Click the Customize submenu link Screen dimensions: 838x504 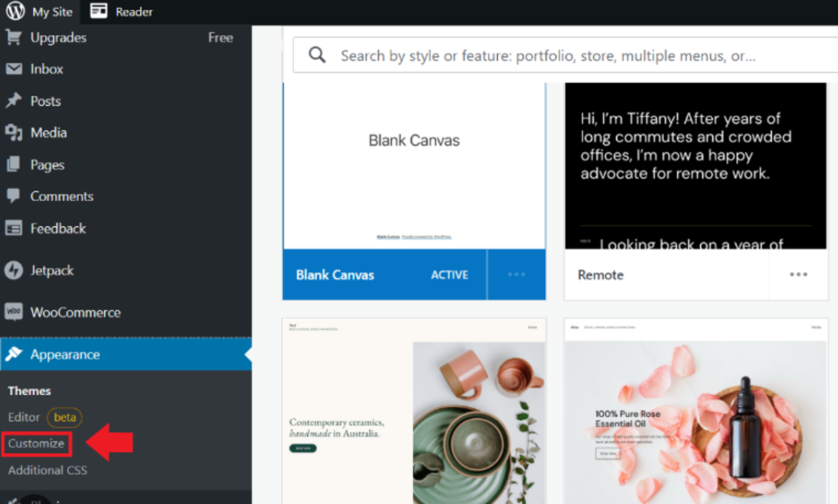click(36, 444)
